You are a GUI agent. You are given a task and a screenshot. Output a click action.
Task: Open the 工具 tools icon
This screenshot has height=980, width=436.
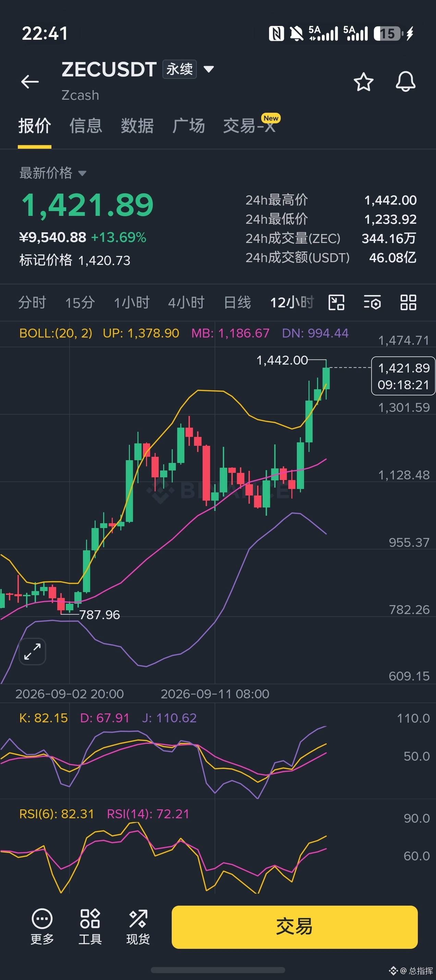pyautogui.click(x=90, y=927)
